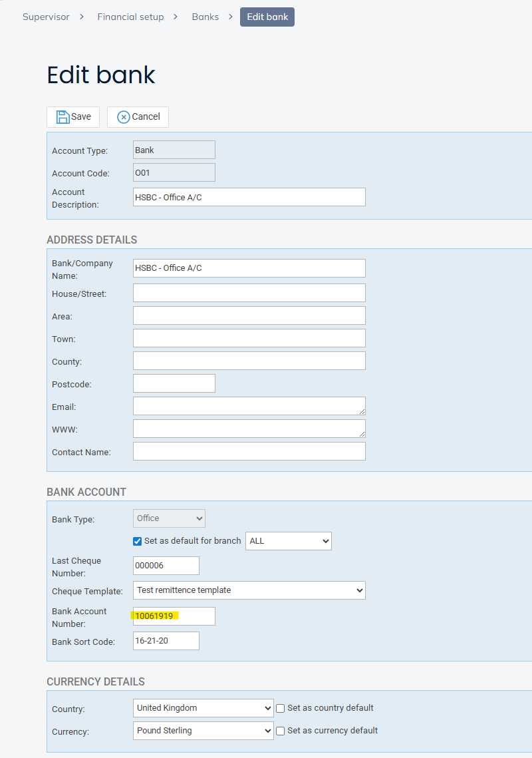Select the Edit bank breadcrumb tab
The height and width of the screenshot is (758, 532).
[x=267, y=17]
